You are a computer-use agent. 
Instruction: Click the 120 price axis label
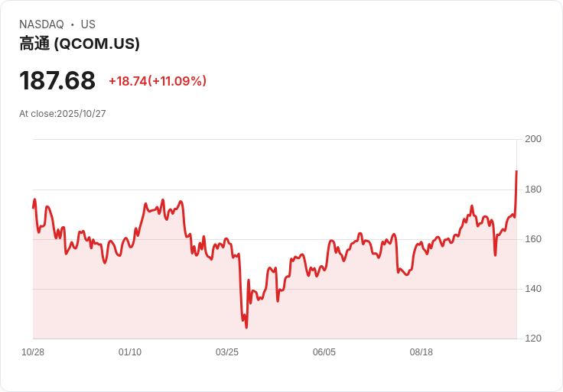533,339
